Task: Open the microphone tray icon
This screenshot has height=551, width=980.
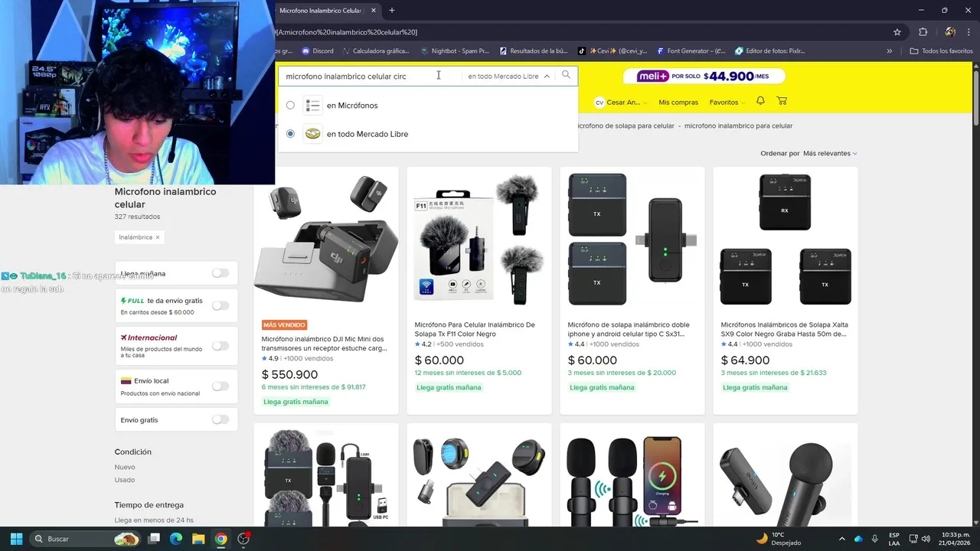Action: tap(875, 539)
